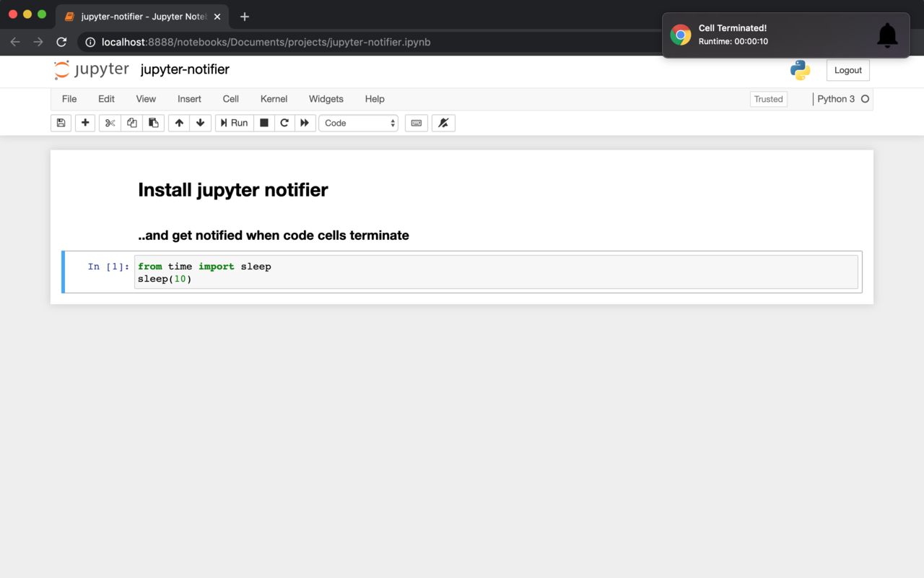Click the Python 3 kernel name
The height and width of the screenshot is (578, 924).
[836, 99]
